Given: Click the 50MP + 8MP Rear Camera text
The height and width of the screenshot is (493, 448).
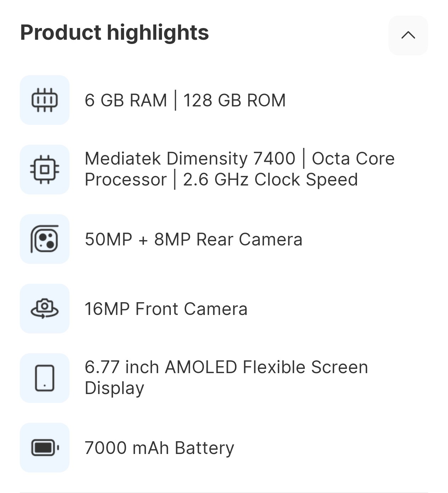Looking at the screenshot, I should [x=194, y=239].
